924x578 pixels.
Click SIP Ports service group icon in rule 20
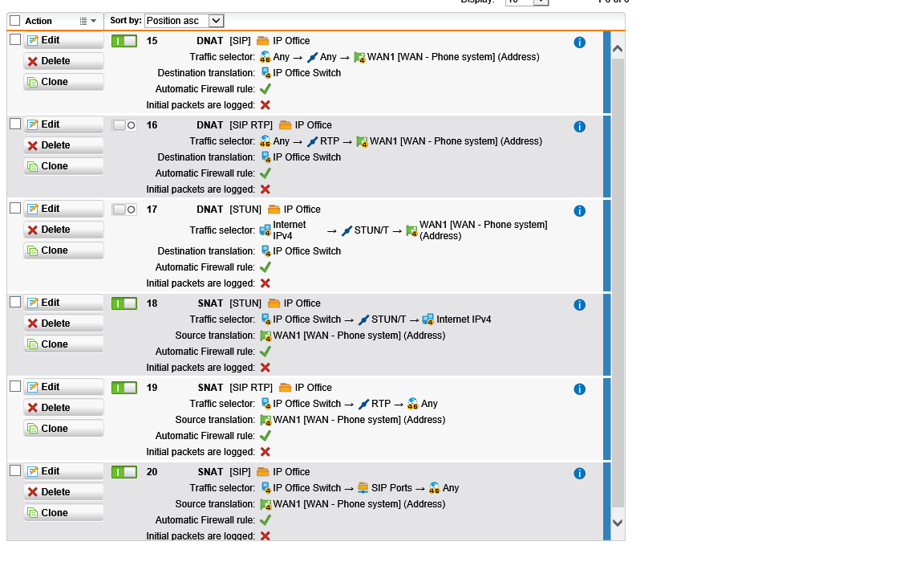[363, 488]
